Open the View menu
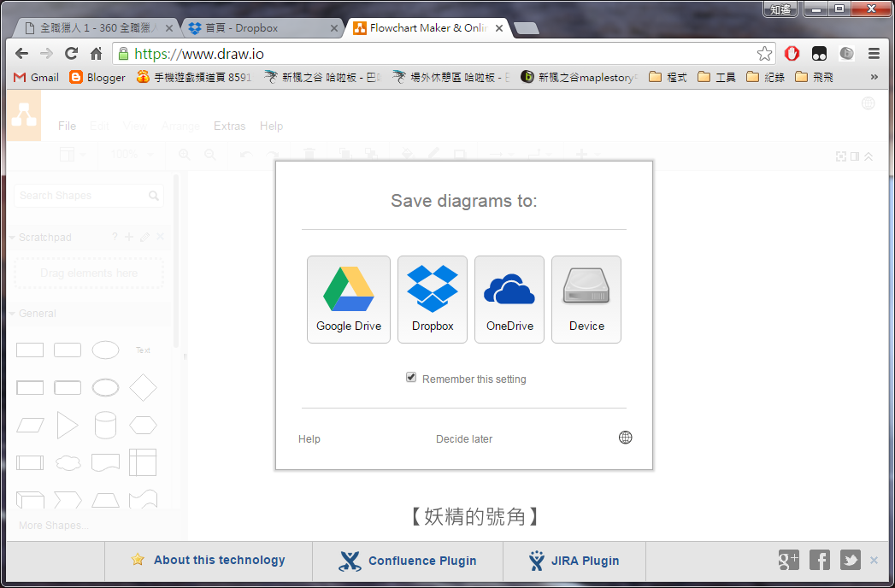Viewport: 895px width, 588px height. tap(135, 126)
